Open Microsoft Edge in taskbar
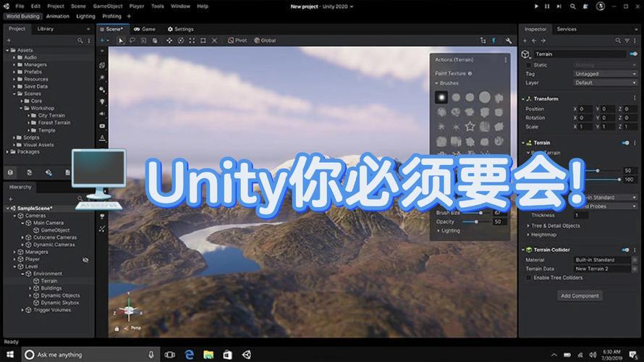The image size is (644, 362). point(190,354)
